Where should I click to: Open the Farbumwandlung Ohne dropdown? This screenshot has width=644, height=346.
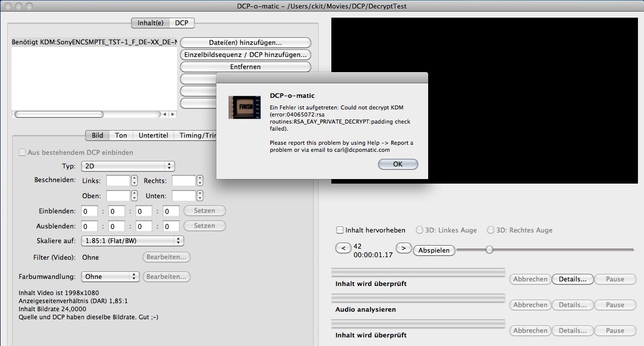[x=110, y=276]
